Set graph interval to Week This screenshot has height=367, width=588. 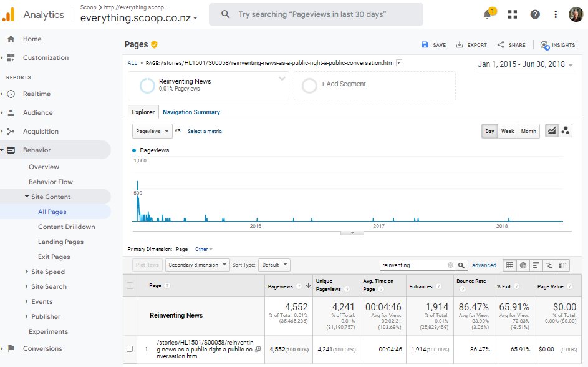click(508, 131)
